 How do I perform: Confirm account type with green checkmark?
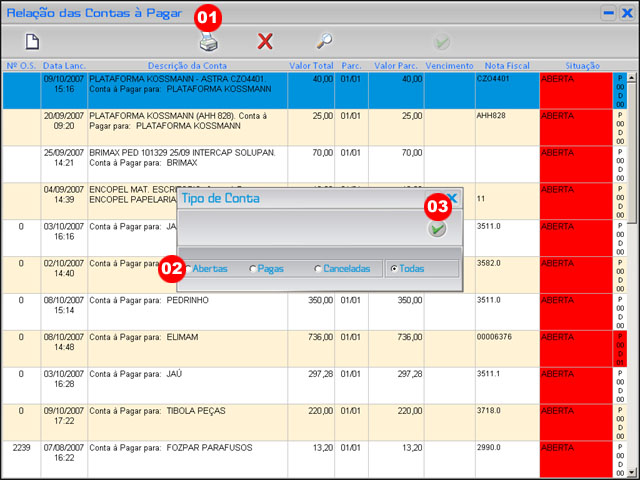click(x=437, y=229)
